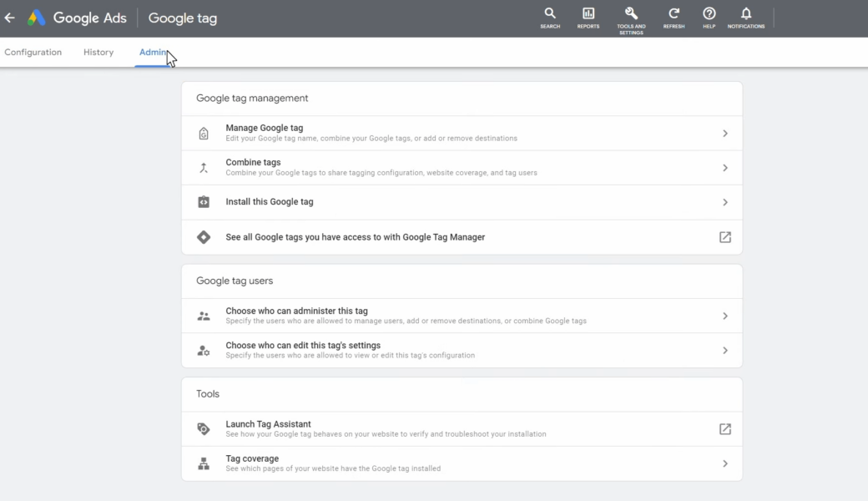
Task: Switch to the Configuration tab
Action: 33,52
